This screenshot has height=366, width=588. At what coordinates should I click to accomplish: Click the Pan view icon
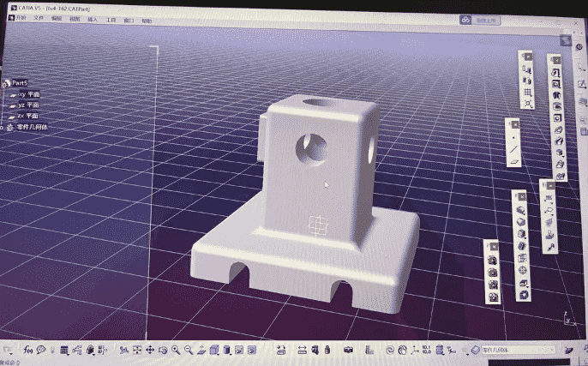[x=150, y=350]
